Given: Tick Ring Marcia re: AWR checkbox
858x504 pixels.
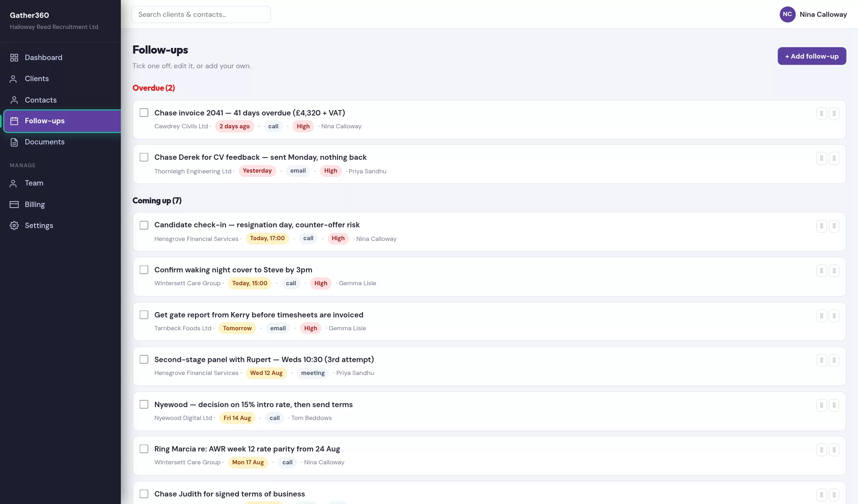Looking at the screenshot, I should click(144, 449).
